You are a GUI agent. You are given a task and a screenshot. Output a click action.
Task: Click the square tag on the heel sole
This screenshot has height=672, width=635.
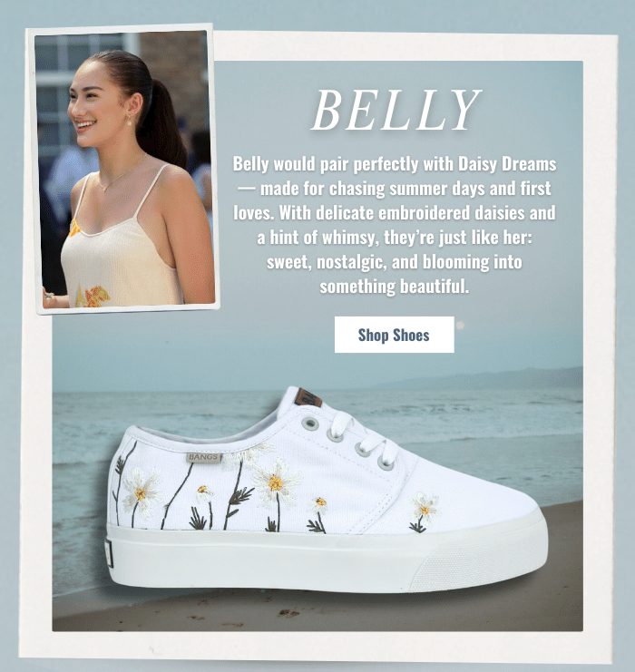tap(109, 553)
